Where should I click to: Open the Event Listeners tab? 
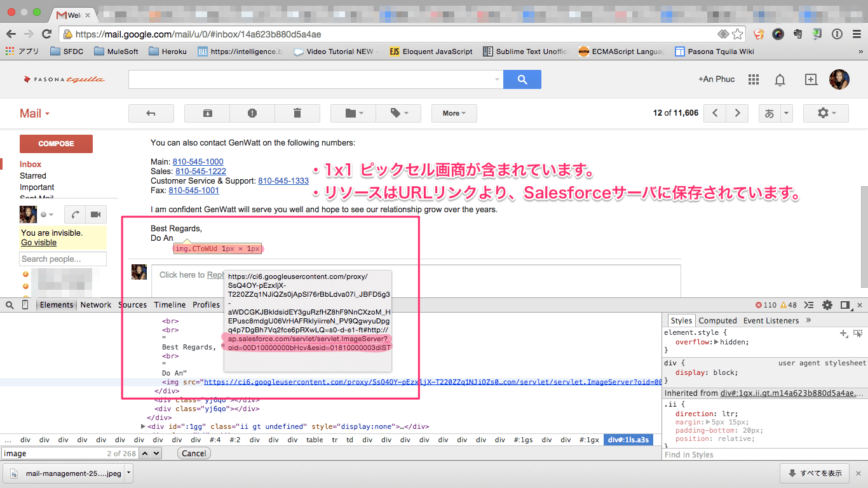click(771, 321)
